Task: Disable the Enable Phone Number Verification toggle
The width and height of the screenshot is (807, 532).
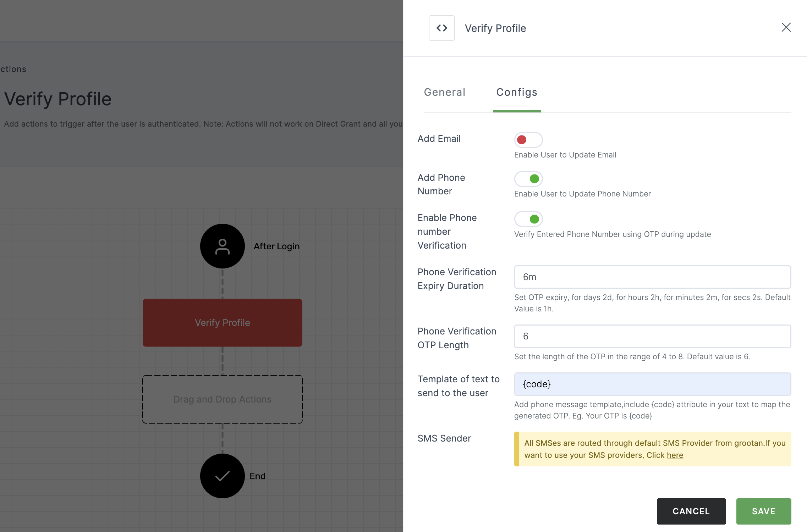Action: click(x=528, y=218)
